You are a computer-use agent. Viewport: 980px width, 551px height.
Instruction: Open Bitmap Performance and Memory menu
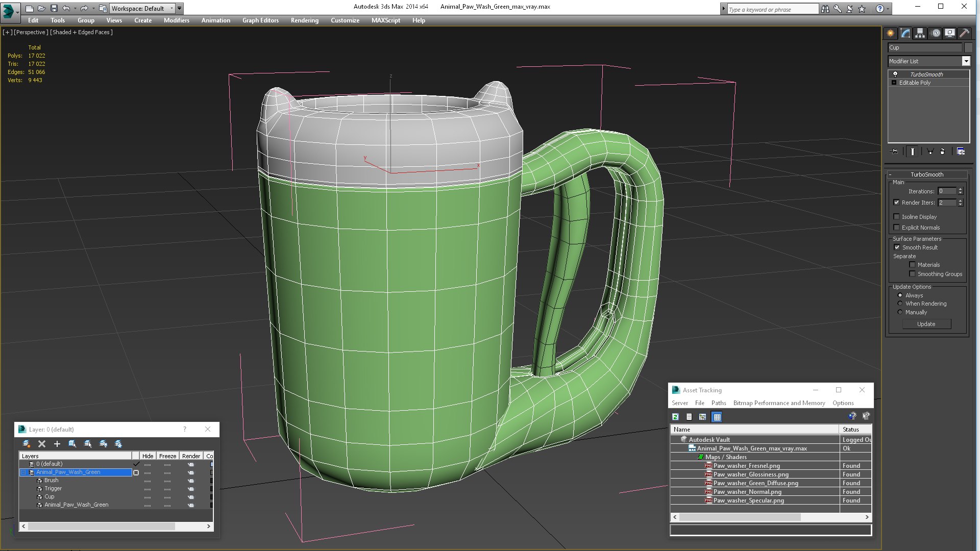779,403
